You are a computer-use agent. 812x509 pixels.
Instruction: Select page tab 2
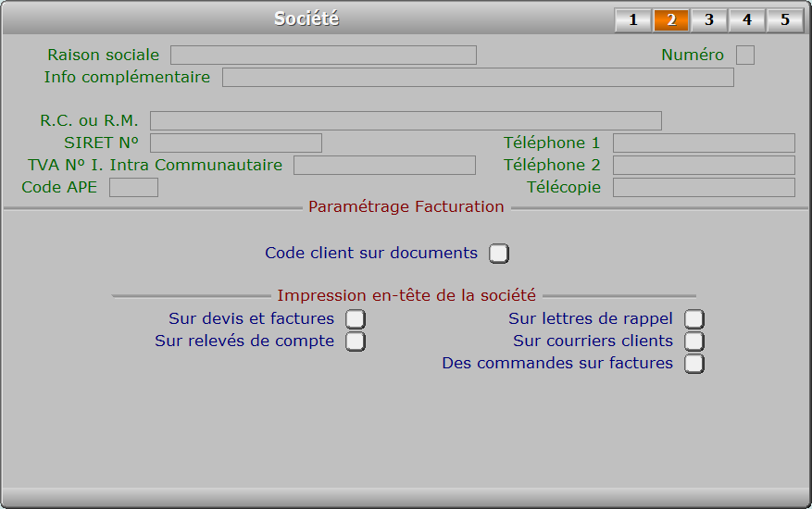[671, 20]
